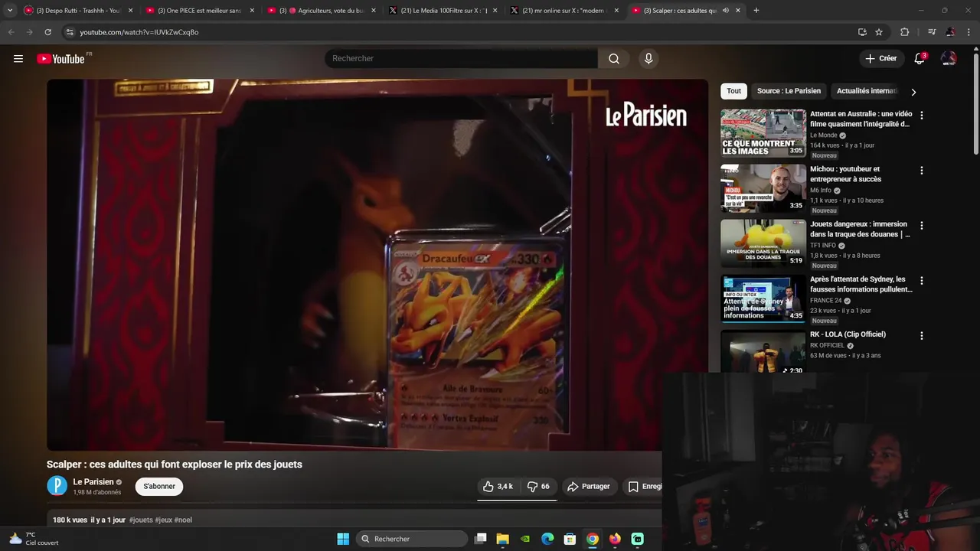Subscribe with S'abonner button
980x551 pixels.
159,486
